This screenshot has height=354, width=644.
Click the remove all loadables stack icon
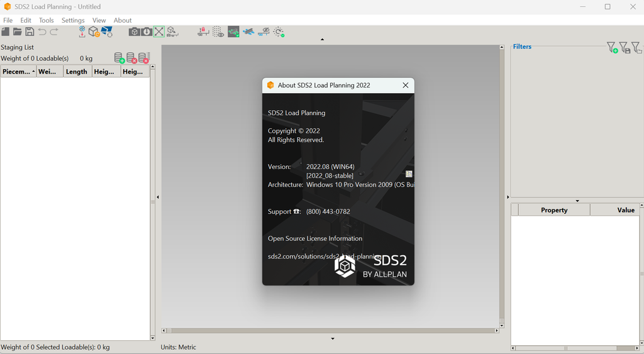pyautogui.click(x=144, y=58)
